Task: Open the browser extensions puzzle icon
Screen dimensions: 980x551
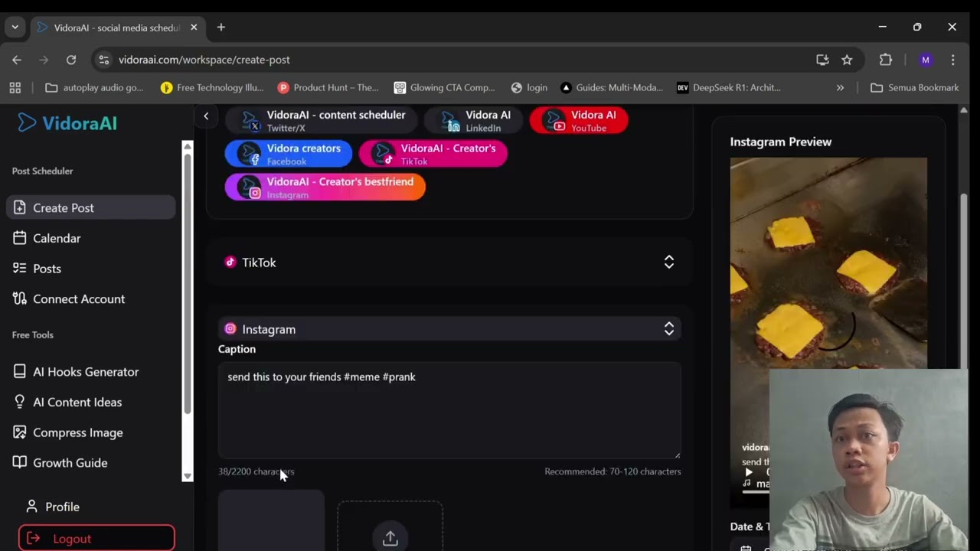Action: coord(886,60)
